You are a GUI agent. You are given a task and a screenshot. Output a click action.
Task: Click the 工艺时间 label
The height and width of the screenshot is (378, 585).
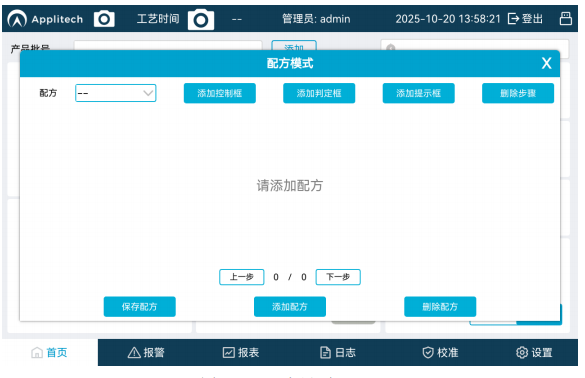pos(158,19)
